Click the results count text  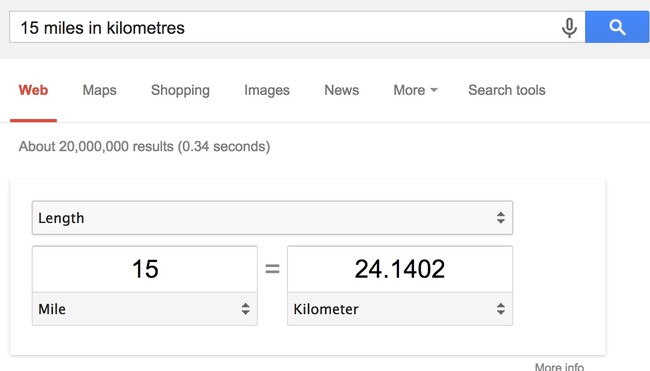(144, 146)
